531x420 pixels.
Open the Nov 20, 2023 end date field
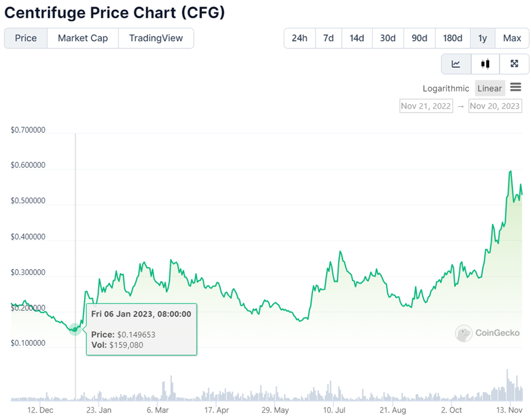pos(495,106)
